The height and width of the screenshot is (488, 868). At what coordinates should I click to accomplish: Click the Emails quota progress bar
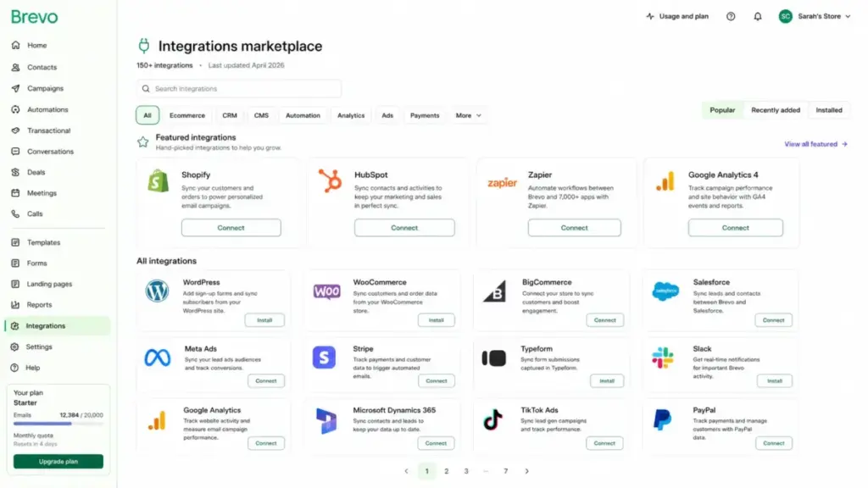[58, 424]
